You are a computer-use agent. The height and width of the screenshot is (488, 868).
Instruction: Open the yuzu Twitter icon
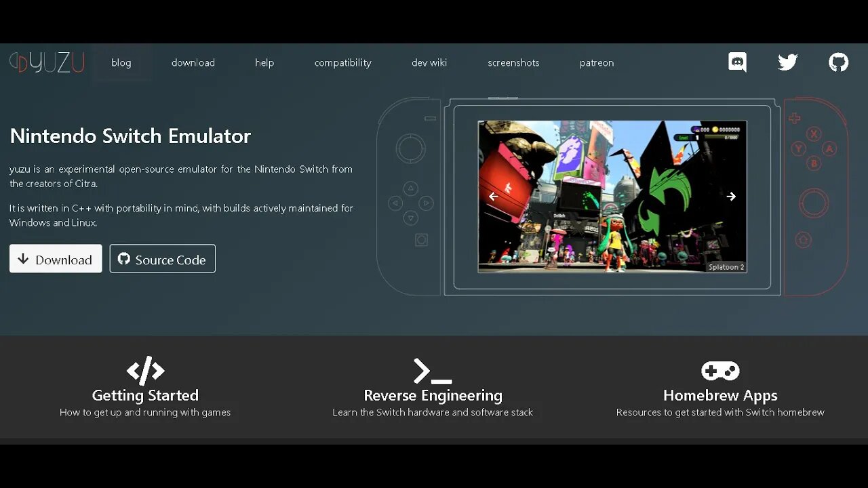tap(787, 62)
